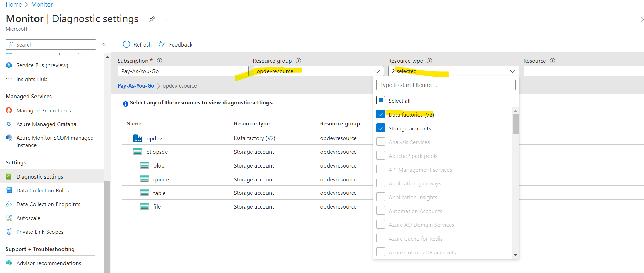Image resolution: width=644 pixels, height=273 pixels.
Task: Select Autoscale in the Settings section
Action: (28, 218)
